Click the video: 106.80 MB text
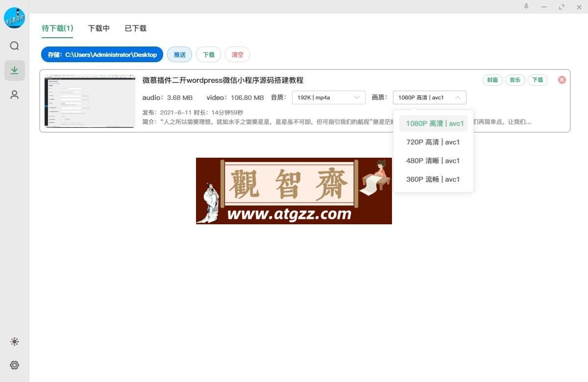This screenshot has height=382, width=588. coord(235,97)
